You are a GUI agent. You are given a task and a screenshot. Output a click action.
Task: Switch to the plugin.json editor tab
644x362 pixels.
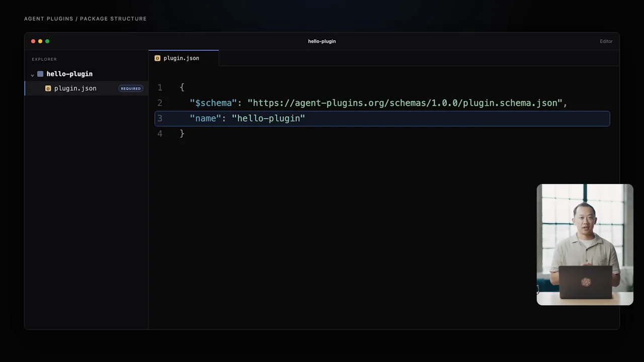[x=184, y=58]
